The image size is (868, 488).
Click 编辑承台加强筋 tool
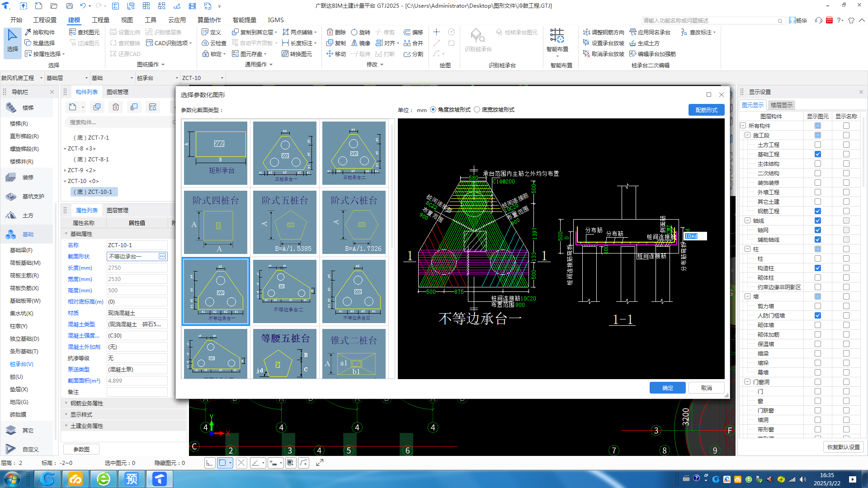653,54
